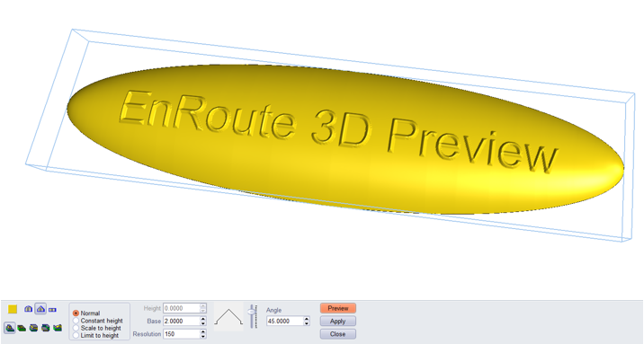Screen dimensions: 644x344
Task: Increase Base value with up arrow
Action: (x=203, y=319)
